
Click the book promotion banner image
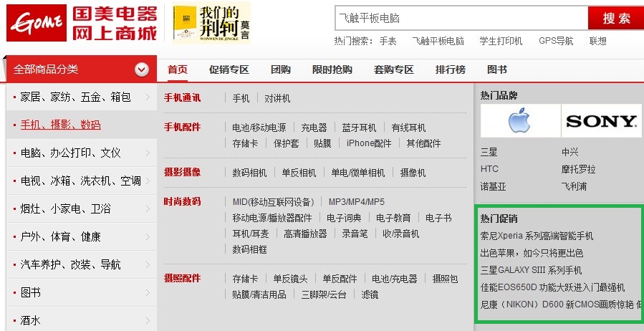[x=211, y=23]
